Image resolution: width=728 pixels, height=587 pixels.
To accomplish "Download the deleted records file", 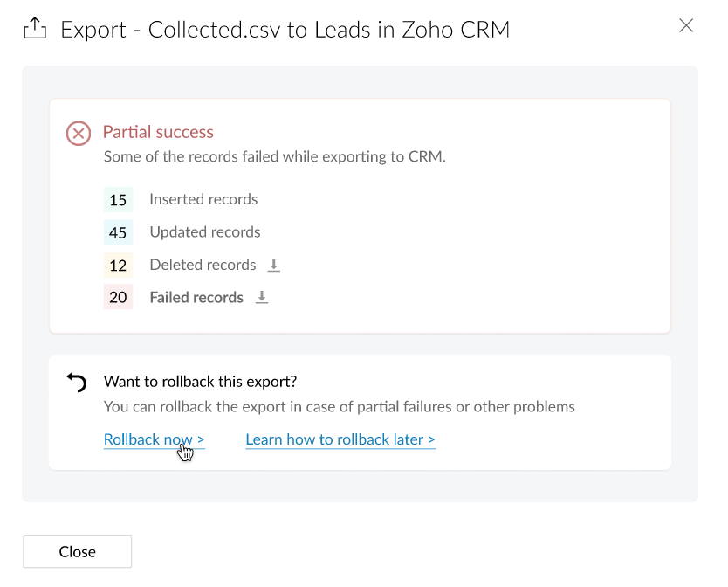I will coord(274,265).
